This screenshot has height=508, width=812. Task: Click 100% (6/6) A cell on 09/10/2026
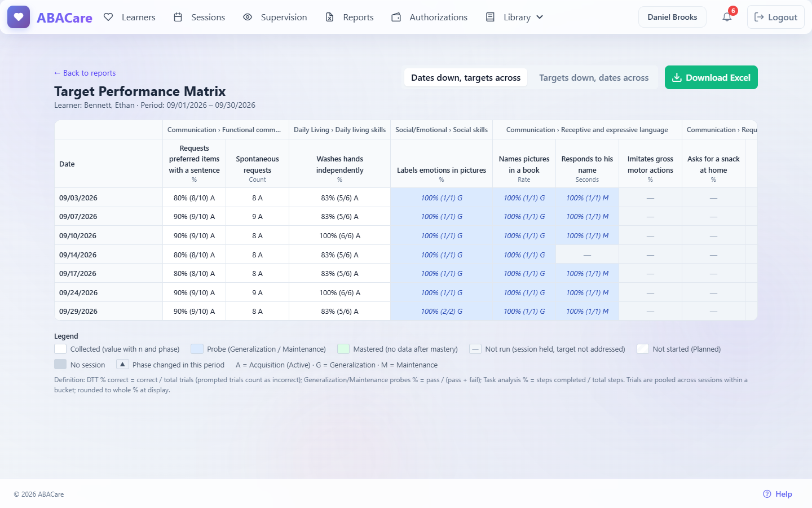click(x=339, y=235)
